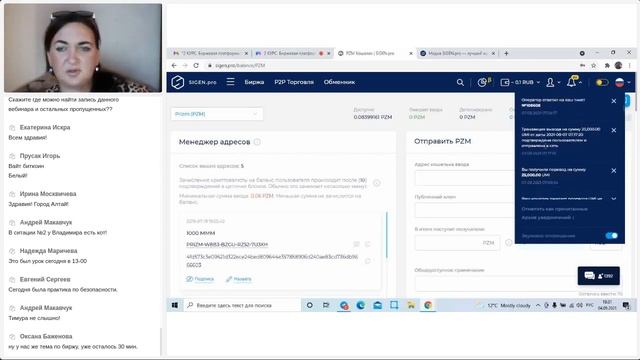
Task: Open the language flag dropdown
Action: [x=622, y=82]
